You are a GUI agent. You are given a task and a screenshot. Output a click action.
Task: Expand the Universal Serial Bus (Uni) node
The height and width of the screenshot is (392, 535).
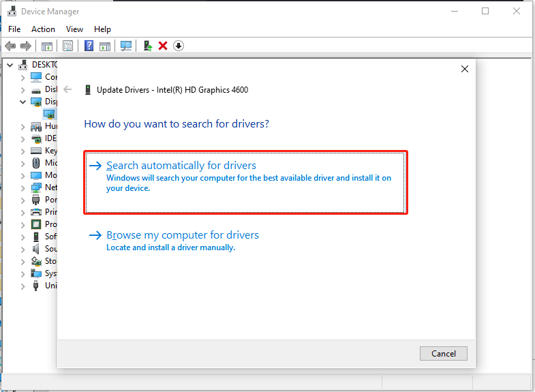point(22,286)
